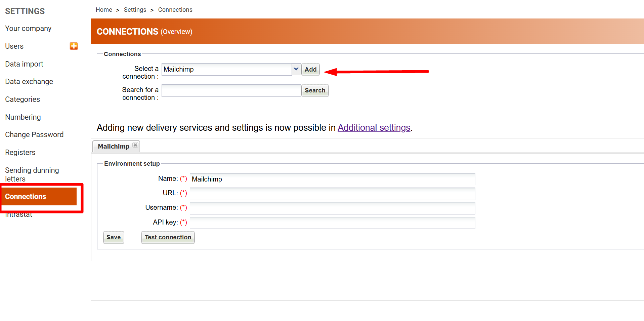Click the Search for a connection field
644x321 pixels.
click(231, 90)
